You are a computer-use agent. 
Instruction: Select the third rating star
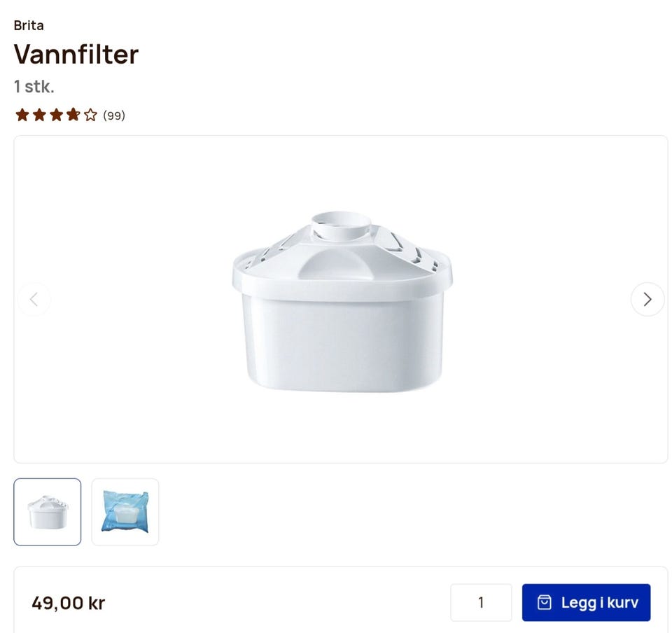pos(56,115)
